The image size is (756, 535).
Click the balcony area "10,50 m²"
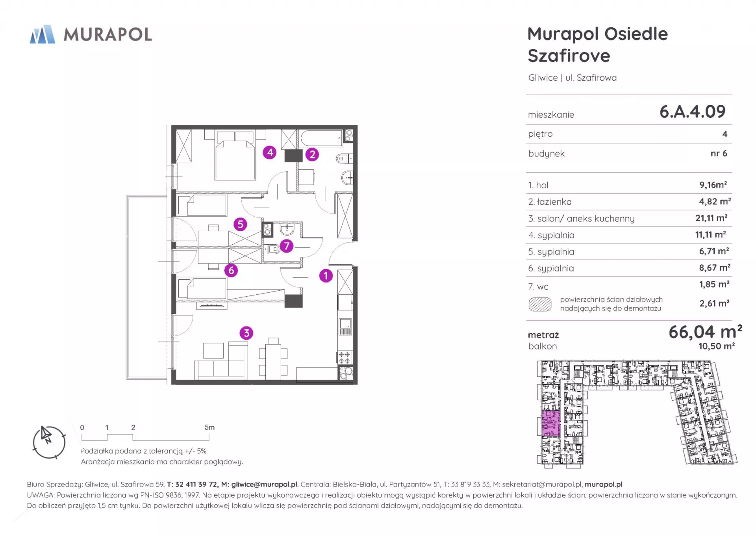point(717,346)
